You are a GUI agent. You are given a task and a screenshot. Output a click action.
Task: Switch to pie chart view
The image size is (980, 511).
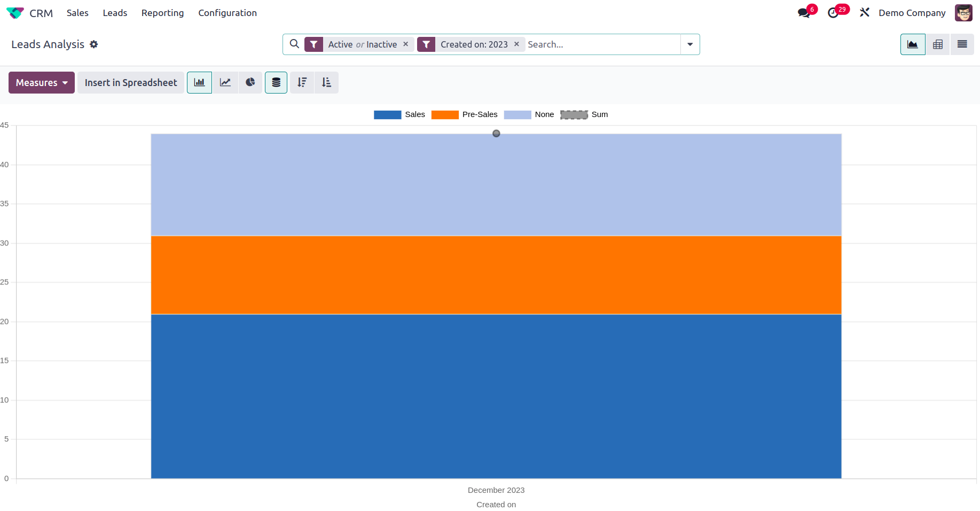[250, 82]
